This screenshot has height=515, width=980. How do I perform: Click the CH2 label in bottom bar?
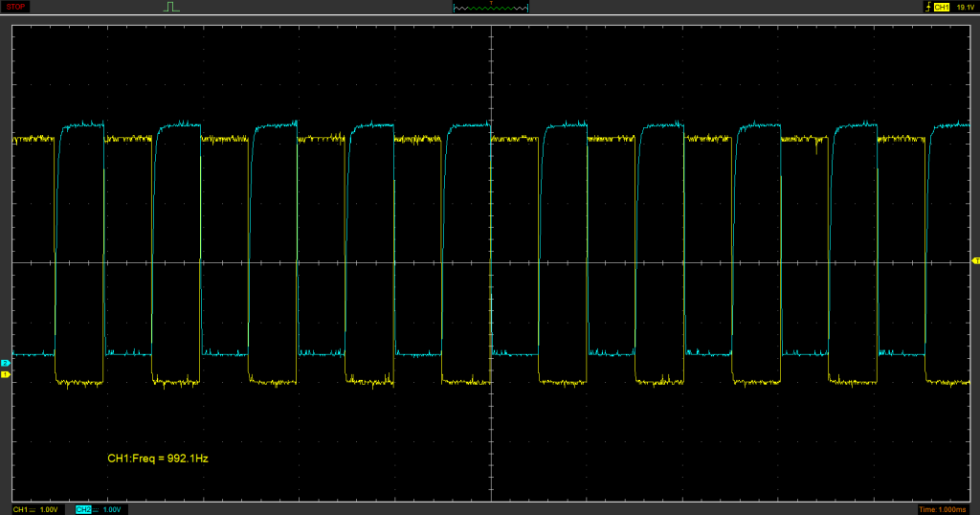coord(82,509)
